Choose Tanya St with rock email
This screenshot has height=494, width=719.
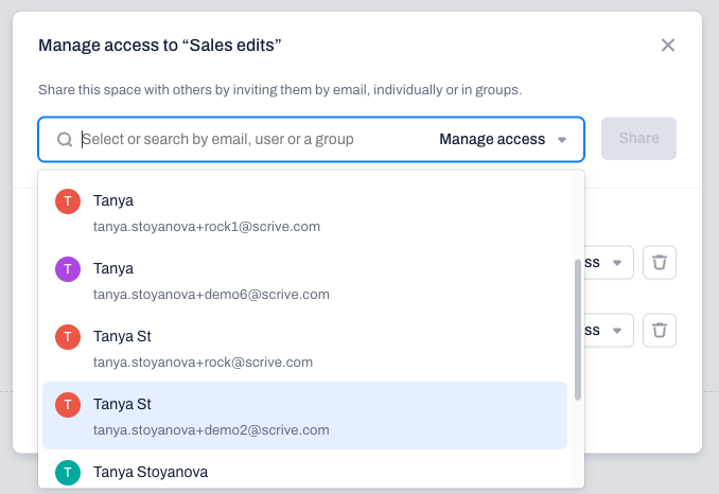coord(304,349)
